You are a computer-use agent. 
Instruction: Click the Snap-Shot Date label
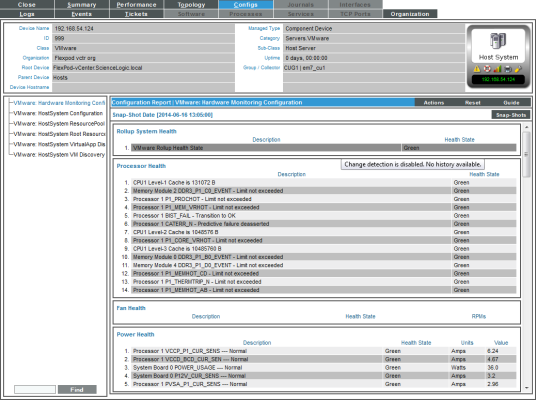[x=163, y=115]
